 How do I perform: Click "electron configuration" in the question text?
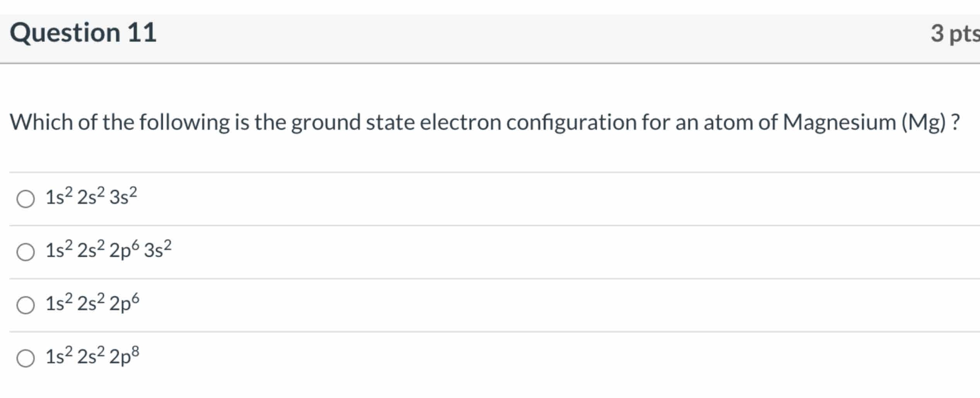coord(528,122)
